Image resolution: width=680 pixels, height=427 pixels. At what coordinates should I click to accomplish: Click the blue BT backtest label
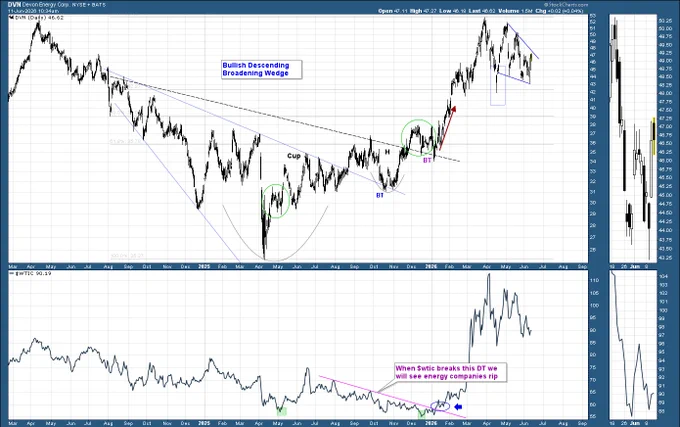coord(380,196)
